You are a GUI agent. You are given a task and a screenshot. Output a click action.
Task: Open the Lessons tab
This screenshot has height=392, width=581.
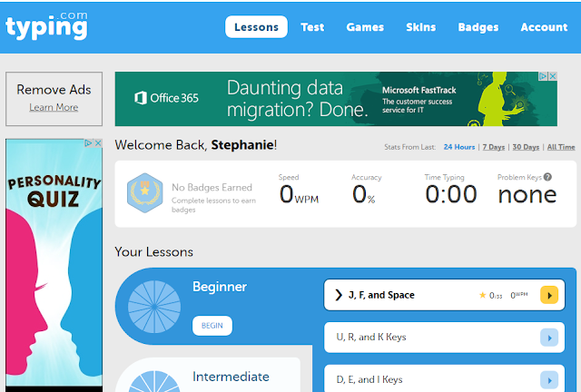tap(256, 26)
